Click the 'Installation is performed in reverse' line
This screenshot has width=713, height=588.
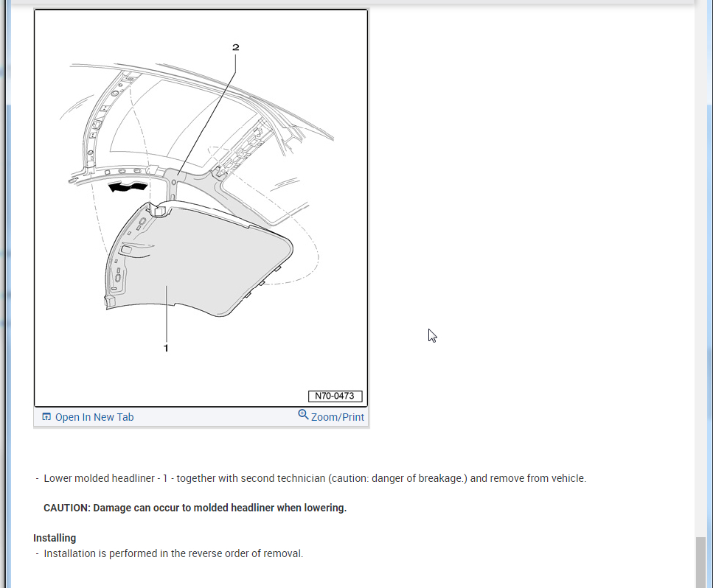[x=173, y=553]
